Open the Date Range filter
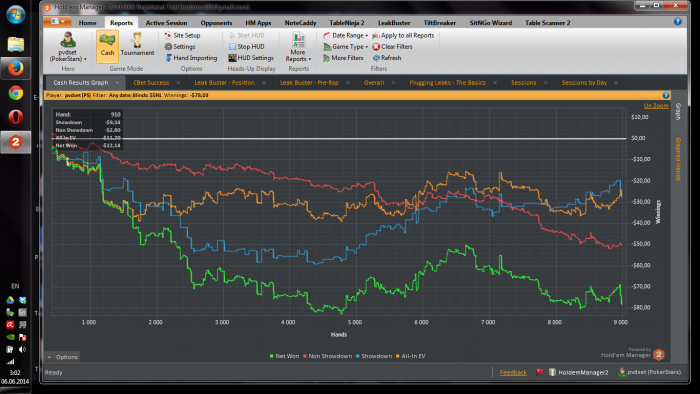 (x=346, y=35)
